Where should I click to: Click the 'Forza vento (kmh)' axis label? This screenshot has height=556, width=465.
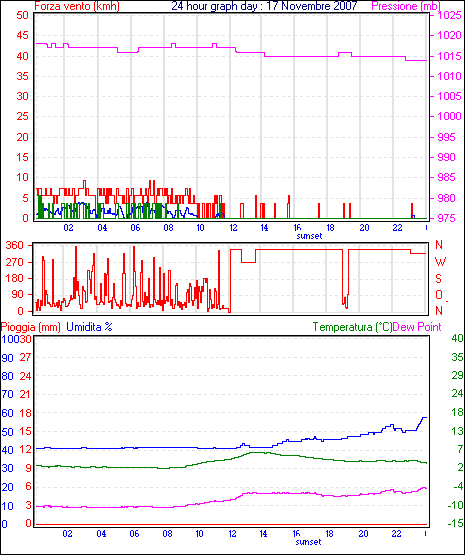click(x=77, y=6)
